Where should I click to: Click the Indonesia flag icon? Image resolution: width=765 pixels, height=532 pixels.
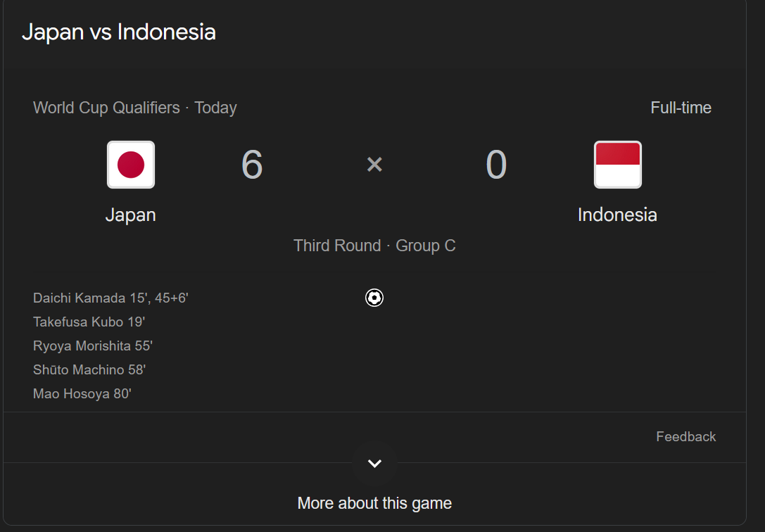coord(617,165)
